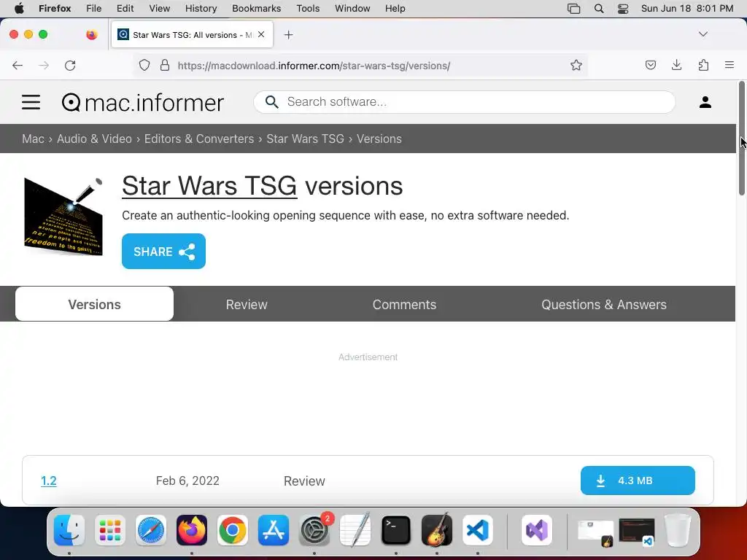The width and height of the screenshot is (747, 560).
Task: Open Visual Studio Code from the Dock
Action: 478,530
